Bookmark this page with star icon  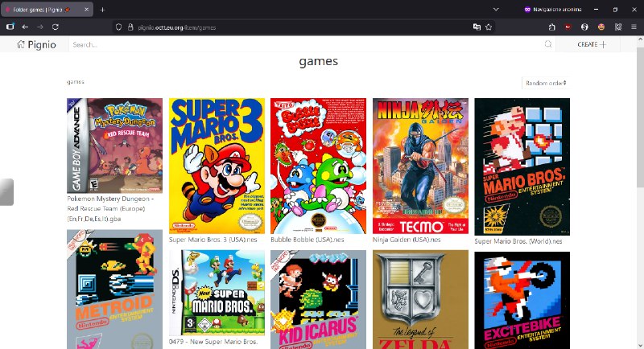[490, 27]
